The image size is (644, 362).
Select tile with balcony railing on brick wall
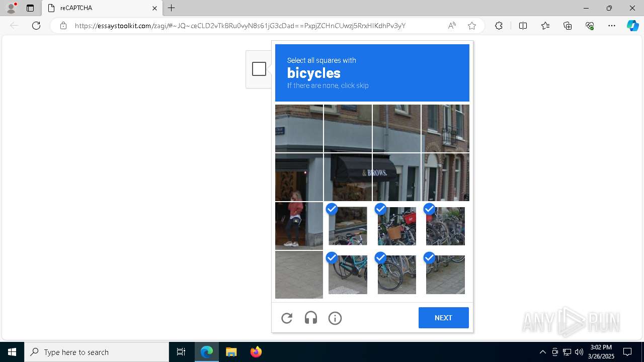click(x=445, y=128)
